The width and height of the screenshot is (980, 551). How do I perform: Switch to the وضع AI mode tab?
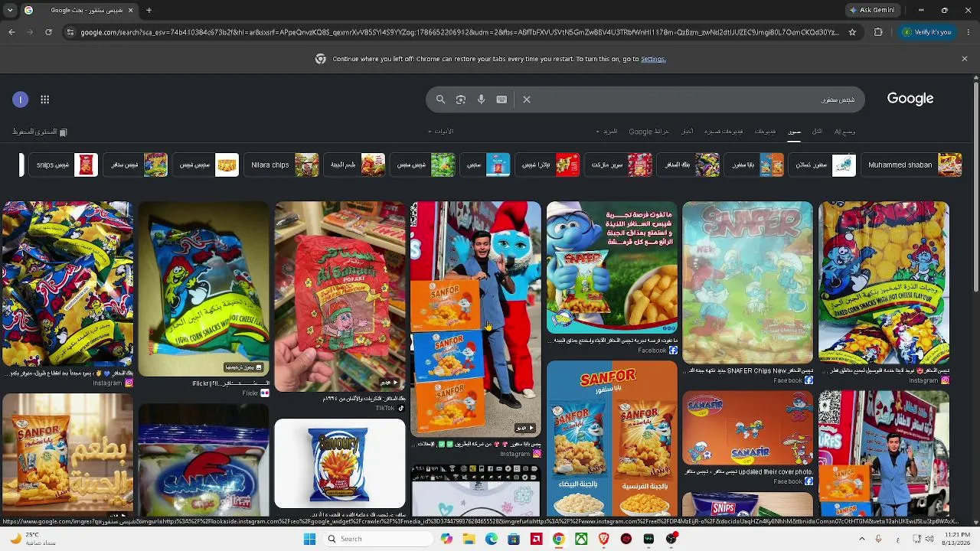tap(844, 132)
